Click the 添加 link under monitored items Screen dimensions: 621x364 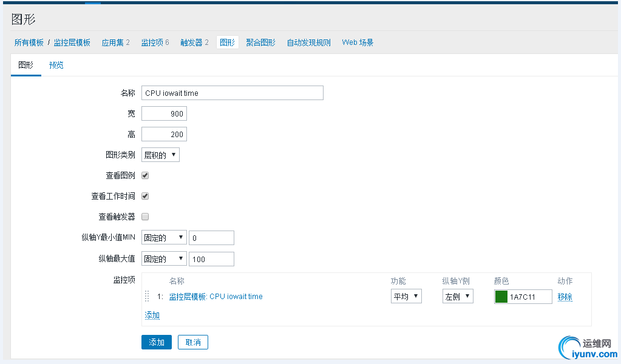(152, 315)
